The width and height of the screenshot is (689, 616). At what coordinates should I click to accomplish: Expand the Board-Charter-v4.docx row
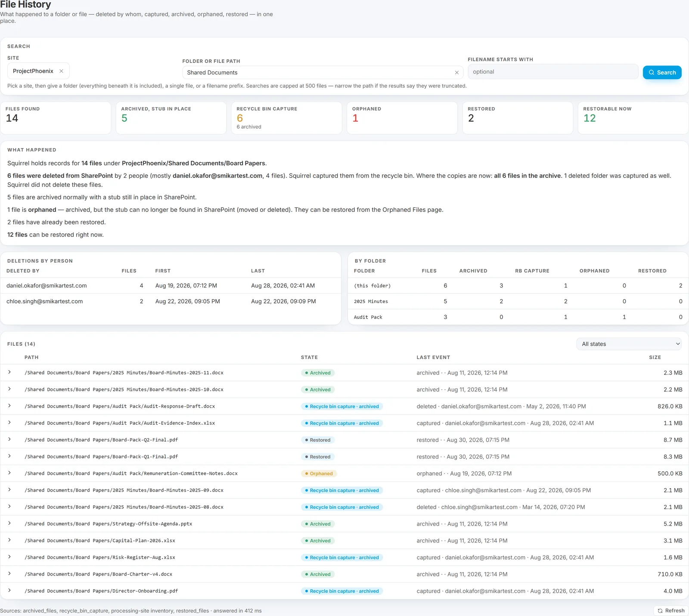[9, 574]
